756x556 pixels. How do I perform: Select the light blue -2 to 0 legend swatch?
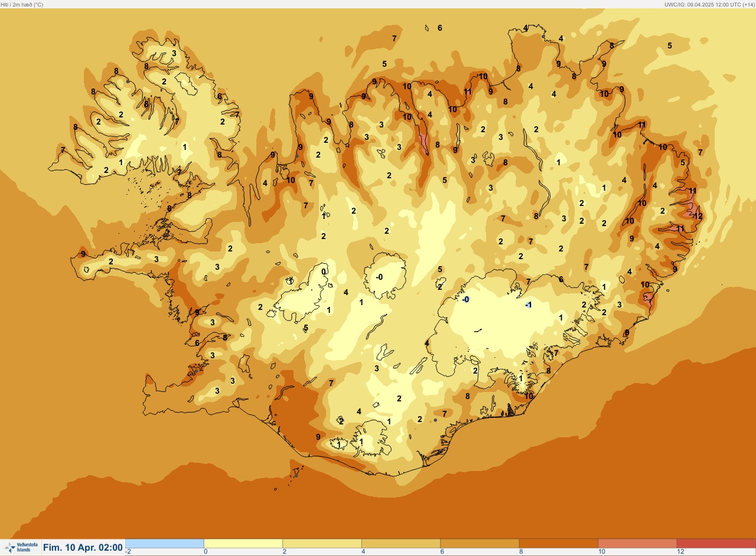165,543
